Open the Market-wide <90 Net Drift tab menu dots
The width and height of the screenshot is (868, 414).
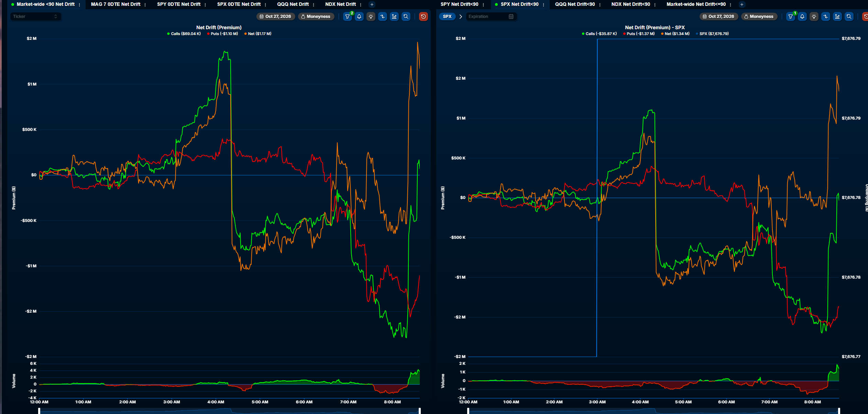click(x=79, y=4)
